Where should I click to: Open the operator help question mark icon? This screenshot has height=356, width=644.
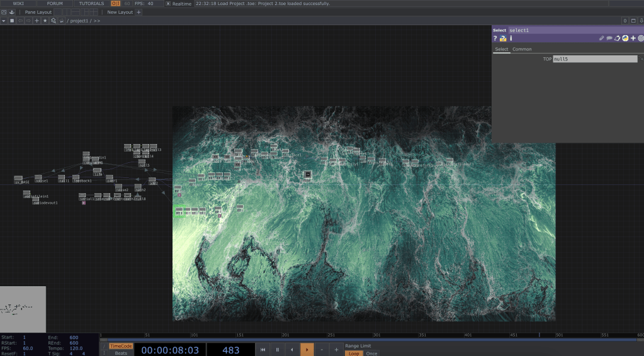(495, 39)
